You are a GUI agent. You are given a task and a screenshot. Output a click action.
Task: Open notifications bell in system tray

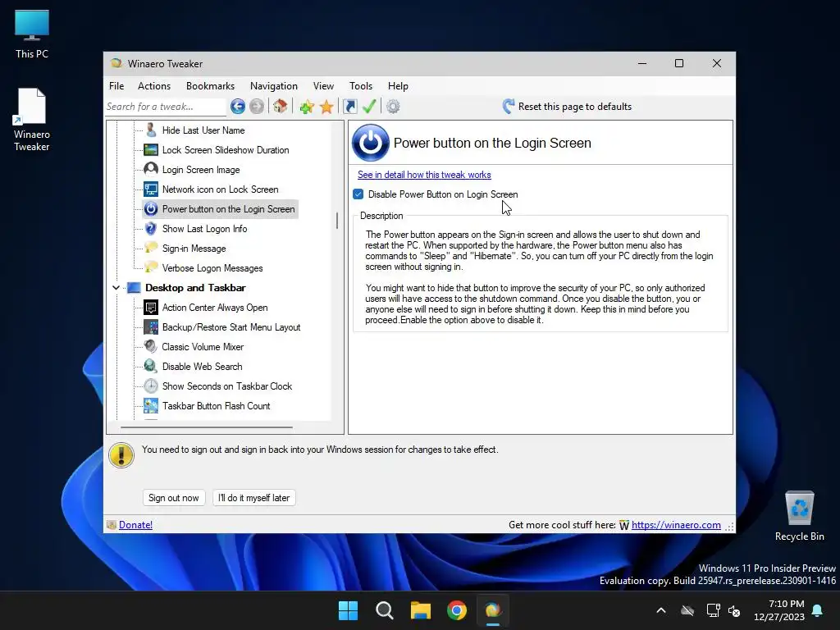[818, 610]
